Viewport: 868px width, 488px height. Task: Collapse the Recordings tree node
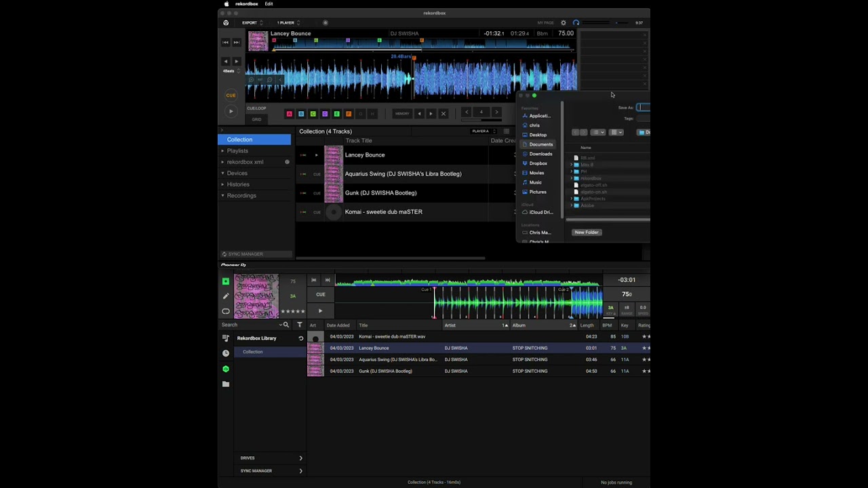point(222,196)
